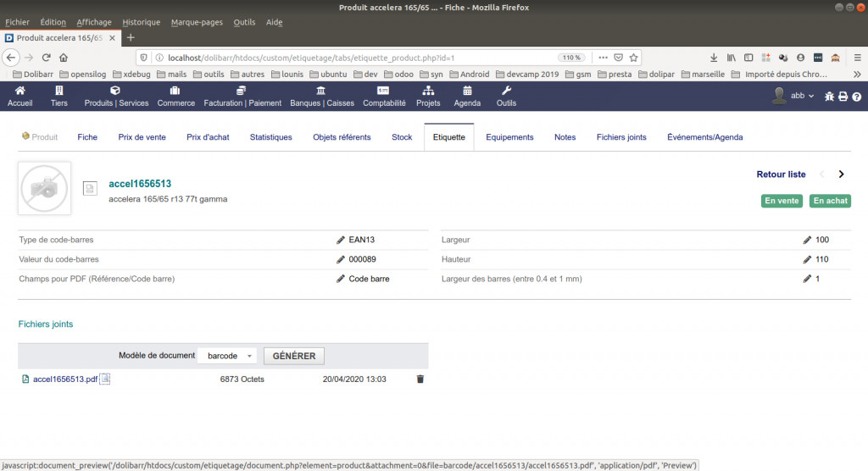The image size is (868, 471).
Task: Switch to the Stock tab
Action: [402, 137]
